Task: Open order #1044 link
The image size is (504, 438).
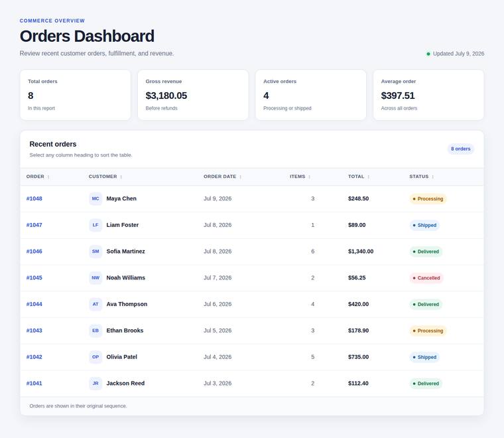Action: [34, 304]
